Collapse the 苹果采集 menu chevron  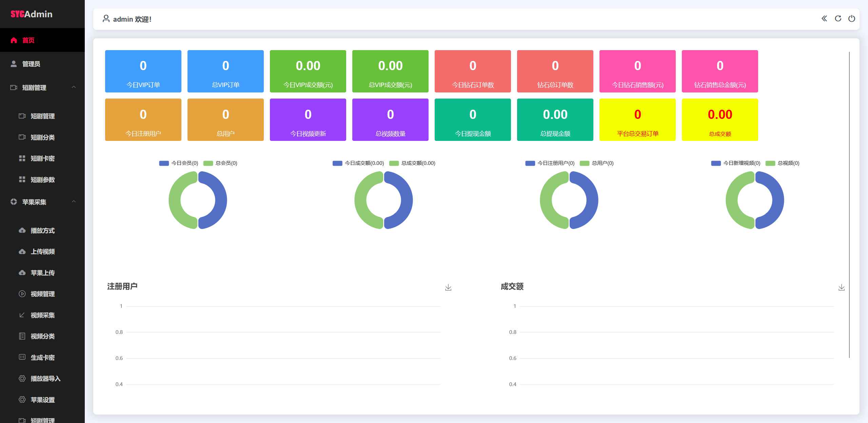[74, 202]
